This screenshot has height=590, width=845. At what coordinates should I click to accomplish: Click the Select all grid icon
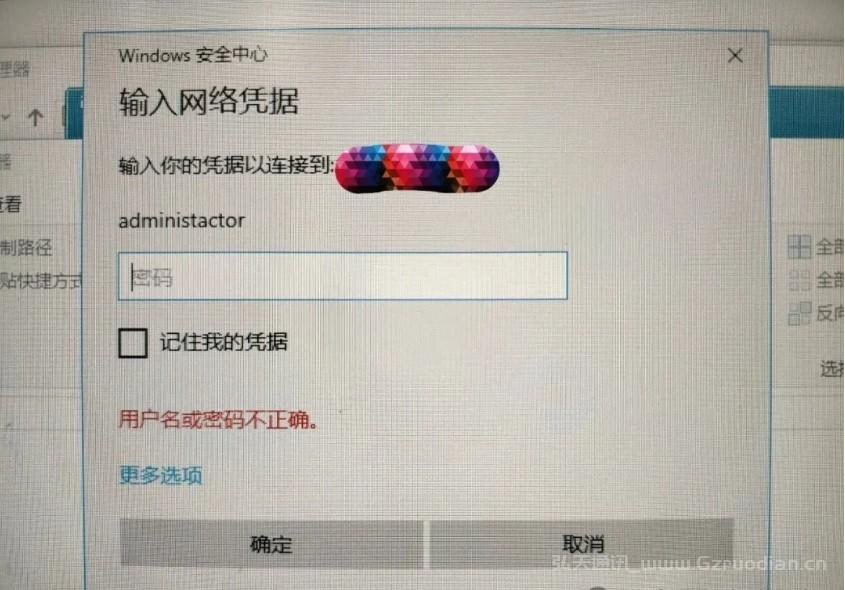799,247
